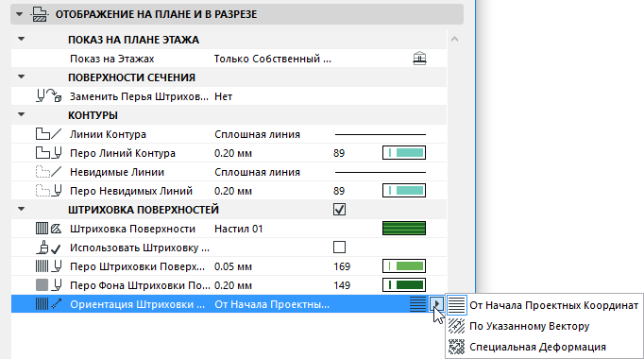
Task: Click the Штриховка Поверхности hatch icon
Action: (x=48, y=229)
